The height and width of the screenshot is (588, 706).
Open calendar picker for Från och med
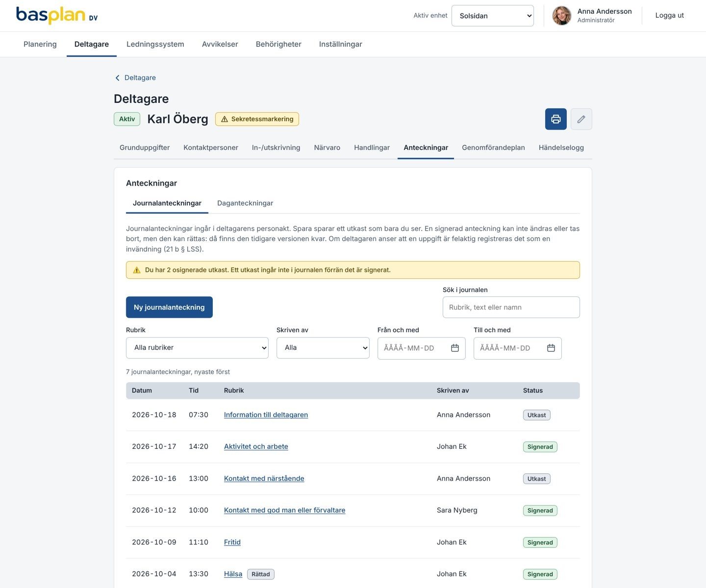(x=455, y=348)
